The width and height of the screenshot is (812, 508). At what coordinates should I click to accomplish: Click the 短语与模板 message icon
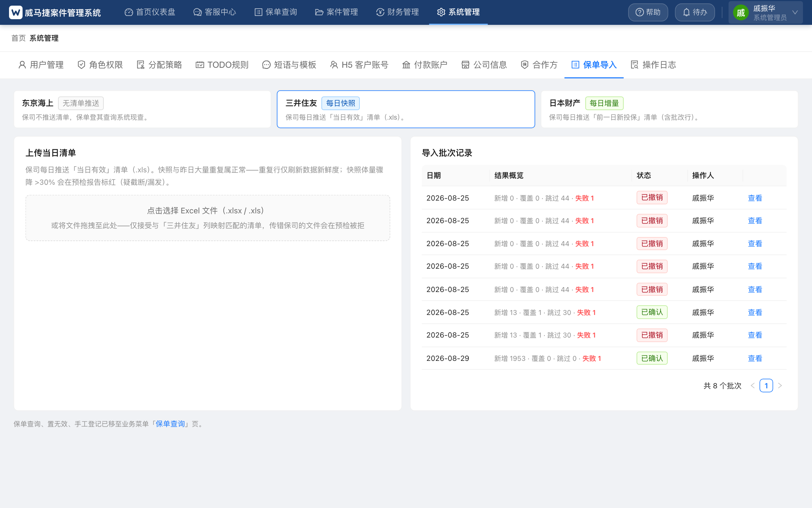click(266, 65)
